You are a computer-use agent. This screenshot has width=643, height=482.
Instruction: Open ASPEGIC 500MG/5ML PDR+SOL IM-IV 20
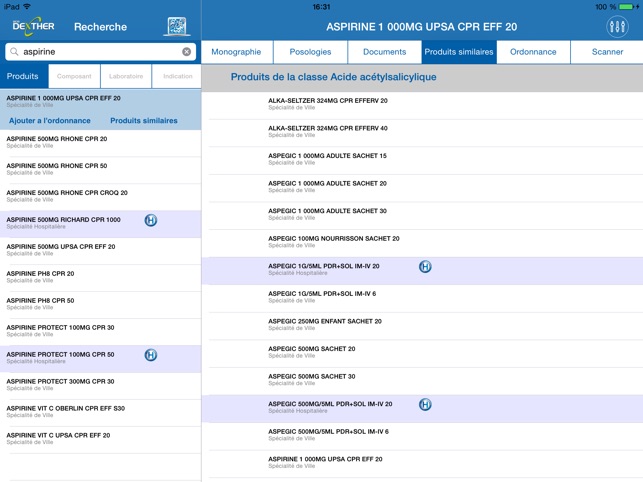tap(422, 409)
